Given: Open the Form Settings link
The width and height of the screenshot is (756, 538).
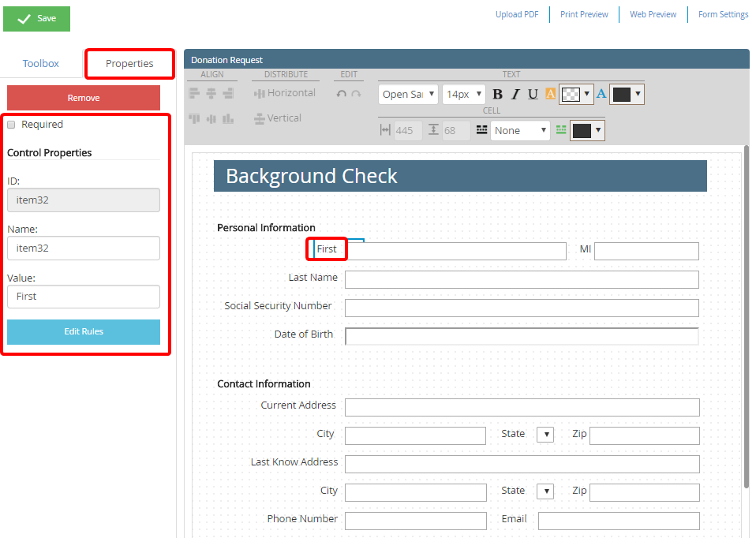Looking at the screenshot, I should (723, 14).
